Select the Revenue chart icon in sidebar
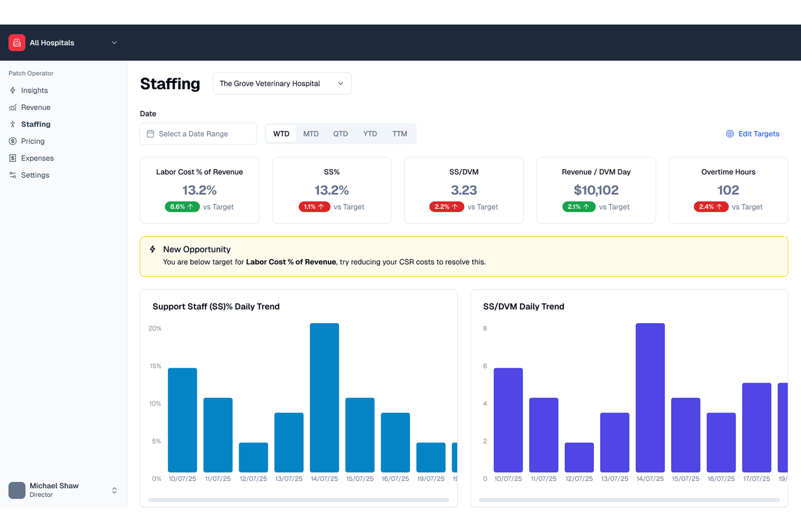The height and width of the screenshot is (532, 801). [x=13, y=107]
